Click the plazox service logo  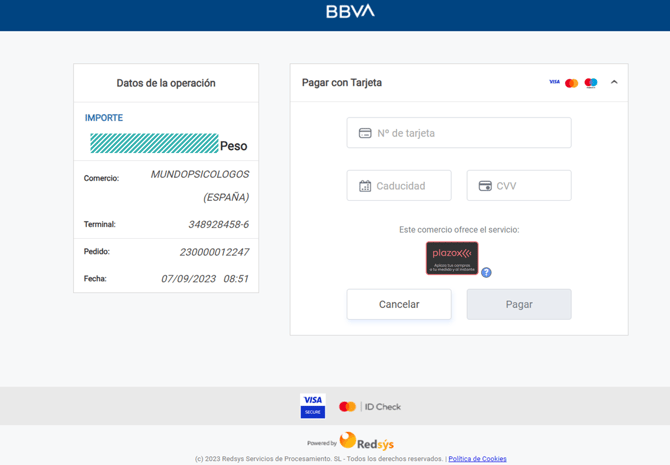tap(452, 257)
